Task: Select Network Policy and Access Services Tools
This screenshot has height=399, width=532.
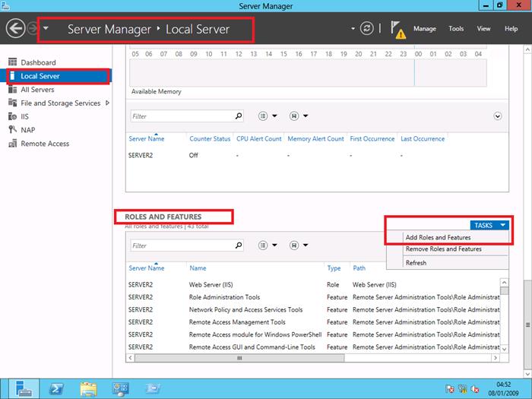Action: (313, 310)
